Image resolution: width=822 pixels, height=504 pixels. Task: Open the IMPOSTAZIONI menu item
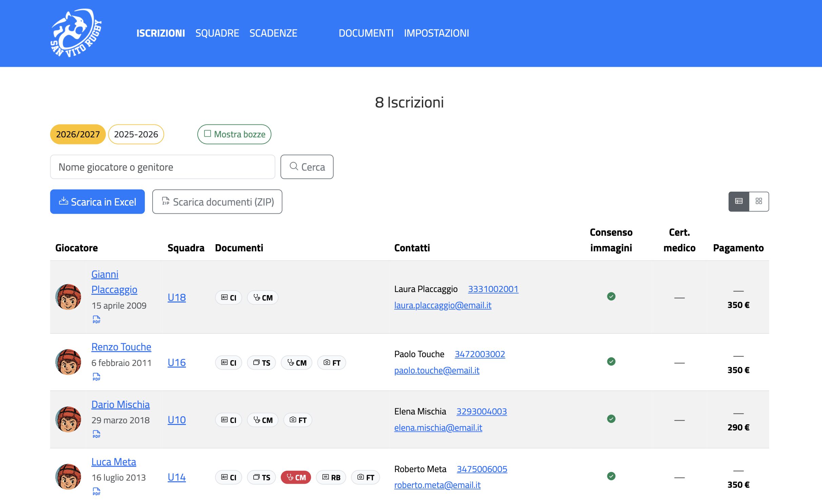[436, 33]
